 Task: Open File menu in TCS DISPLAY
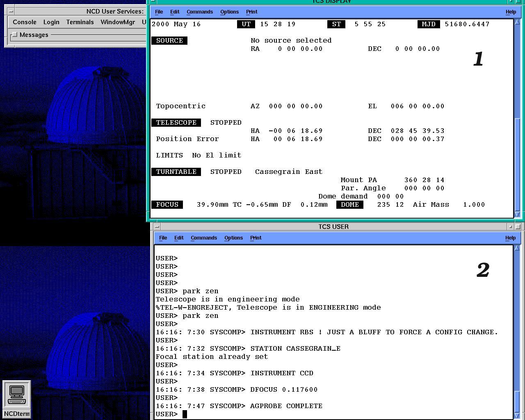[159, 12]
